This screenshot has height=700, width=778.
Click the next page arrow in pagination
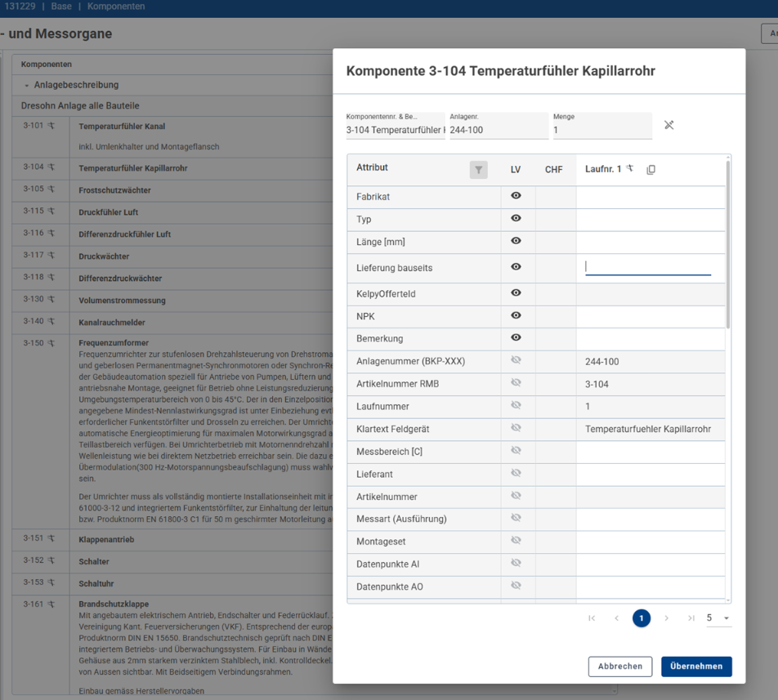click(667, 618)
